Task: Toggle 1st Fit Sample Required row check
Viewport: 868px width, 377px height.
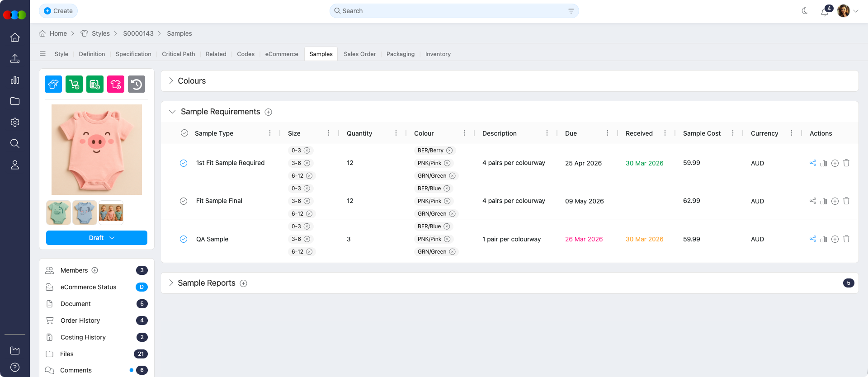Action: pos(184,163)
